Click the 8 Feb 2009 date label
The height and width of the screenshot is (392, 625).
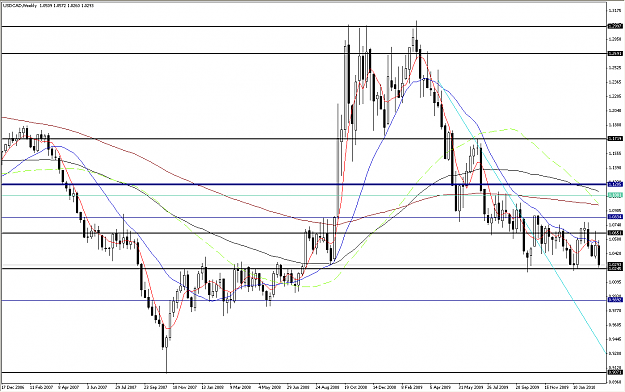pos(412,387)
